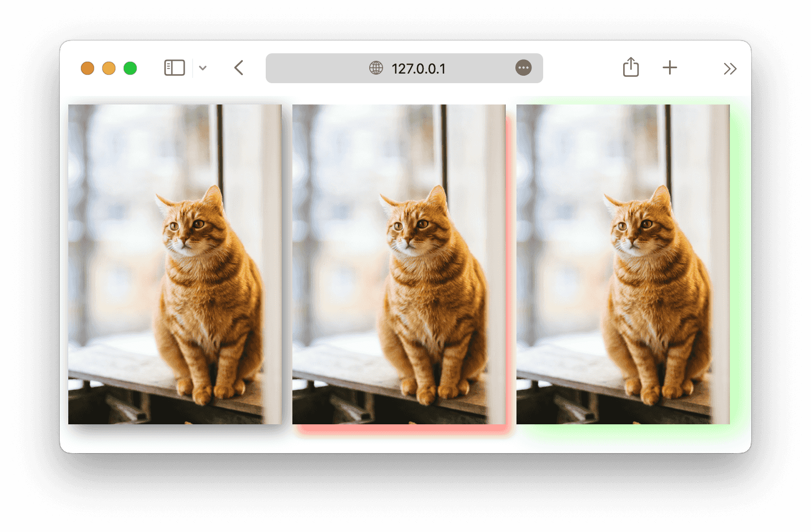Close the window with the red button

pos(88,68)
